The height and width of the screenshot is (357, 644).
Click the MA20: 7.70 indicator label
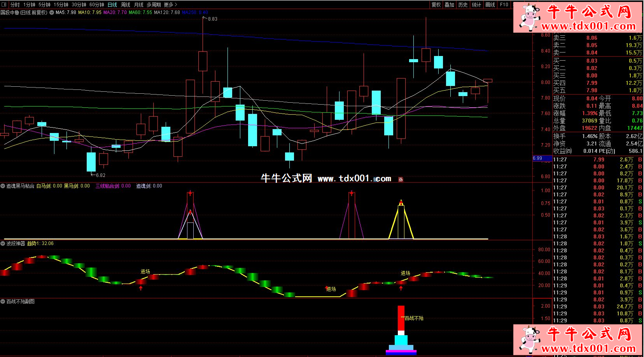tap(115, 12)
